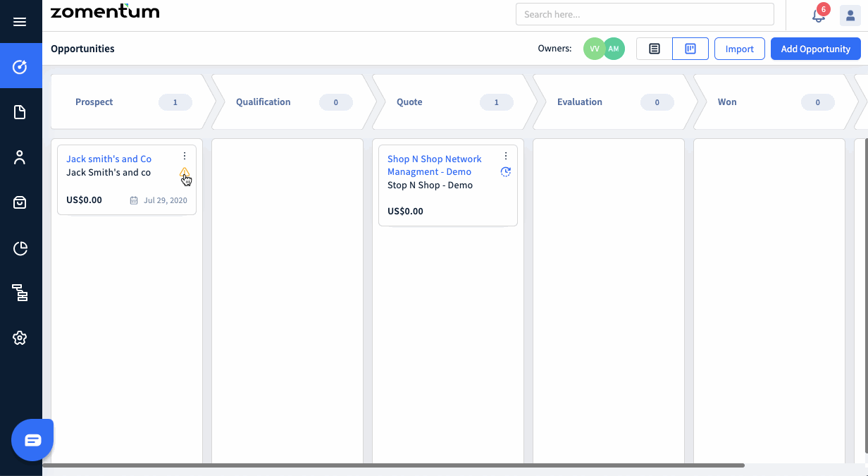The width and height of the screenshot is (868, 476).
Task: Open the pipeline hierarchy icon in sidebar
Action: (20, 293)
